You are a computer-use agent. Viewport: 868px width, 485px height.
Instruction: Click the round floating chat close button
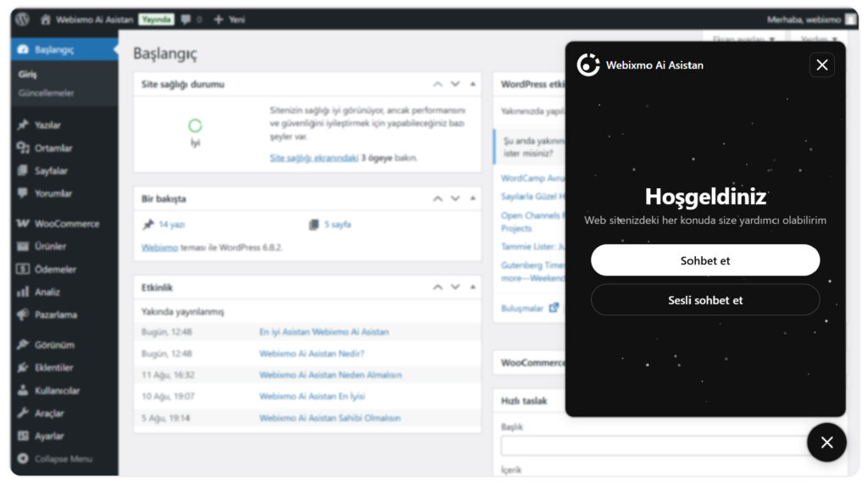click(x=826, y=442)
